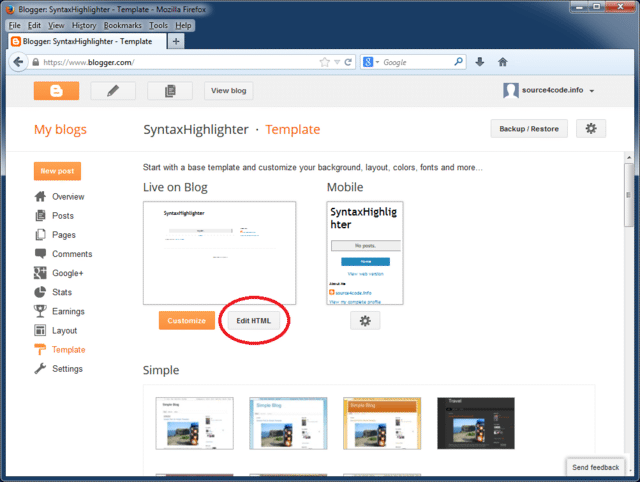Click the Posts document icon
The width and height of the screenshot is (640, 482).
pos(40,215)
